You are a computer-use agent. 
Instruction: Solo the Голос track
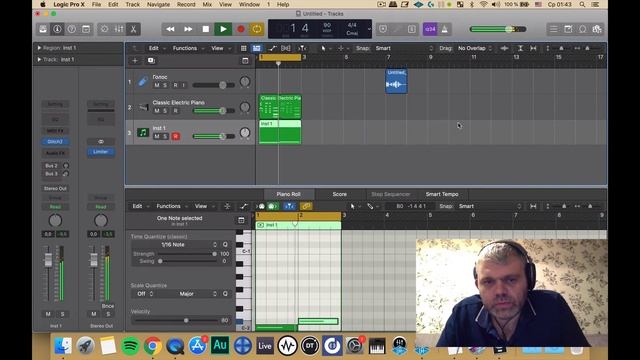point(165,85)
